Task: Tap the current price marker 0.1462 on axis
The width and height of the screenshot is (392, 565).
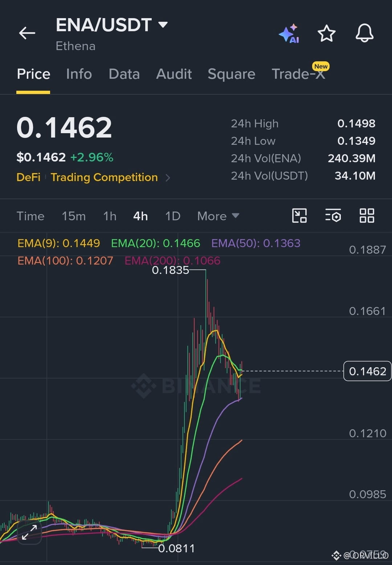Action: (x=367, y=371)
